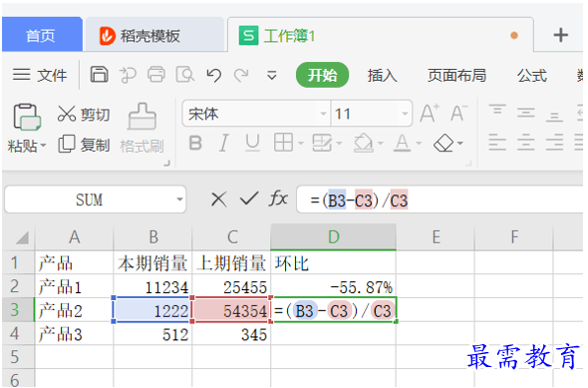Click cell containing 本期销量
Screen dimensions: 588x388
pyautogui.click(x=153, y=263)
